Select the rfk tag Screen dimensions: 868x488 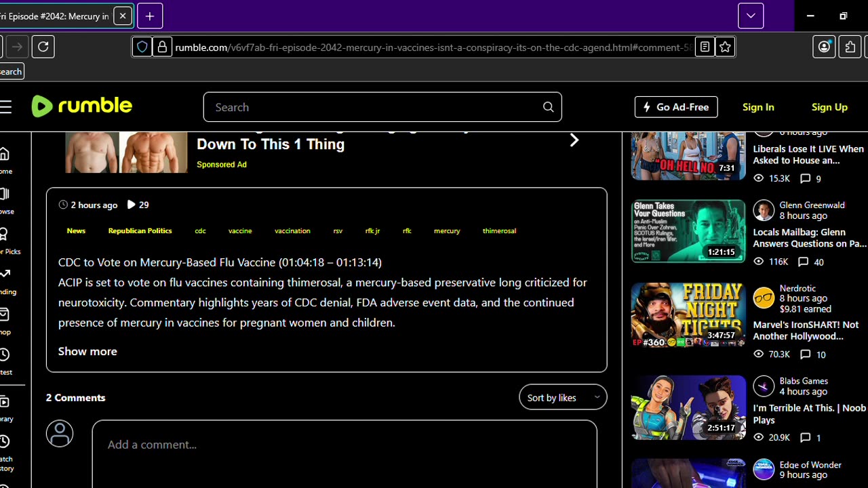[407, 230]
